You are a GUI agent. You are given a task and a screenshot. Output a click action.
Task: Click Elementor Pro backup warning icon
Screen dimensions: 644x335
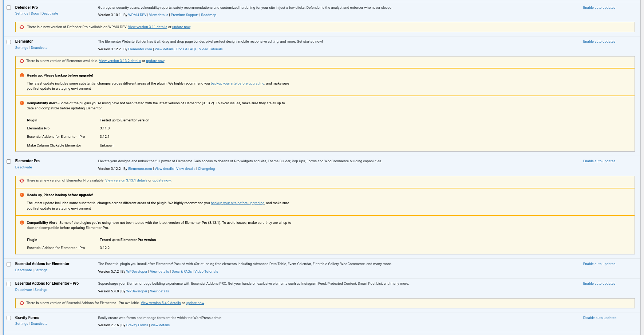[22, 195]
